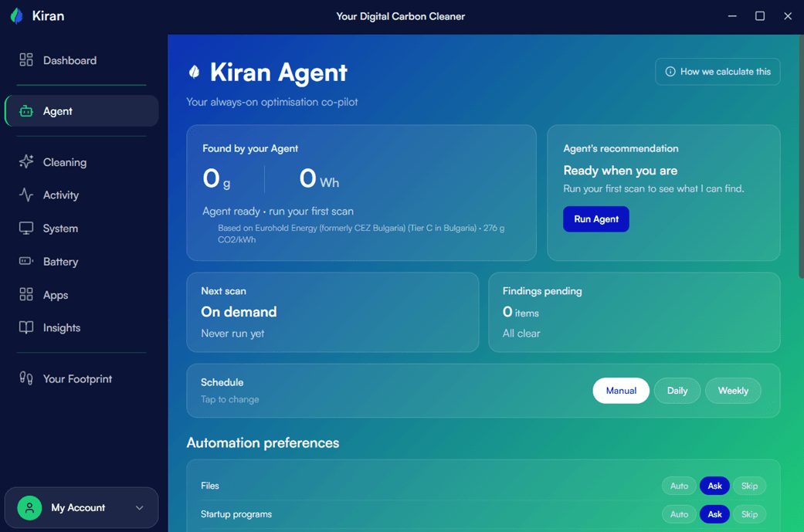Set schedule to Manual
This screenshot has width=804, height=532.
tap(621, 391)
